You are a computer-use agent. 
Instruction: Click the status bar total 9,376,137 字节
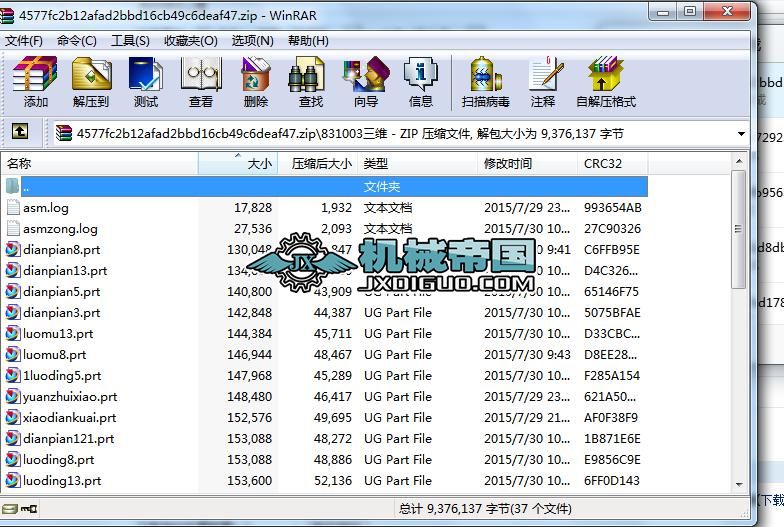click(485, 509)
